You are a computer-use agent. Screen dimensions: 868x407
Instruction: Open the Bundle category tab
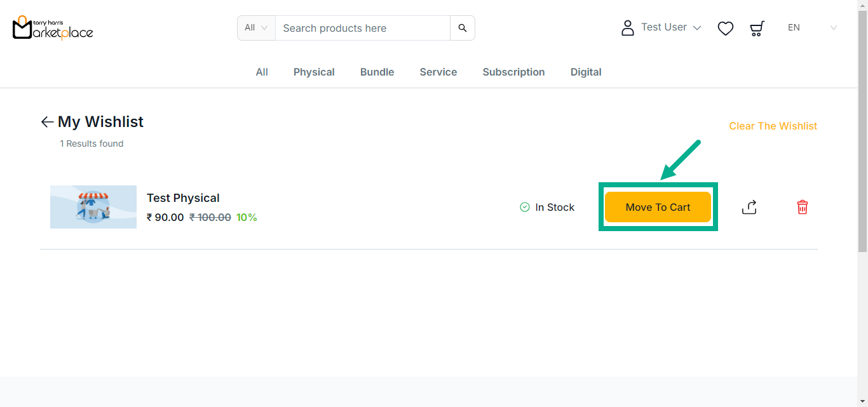click(377, 72)
